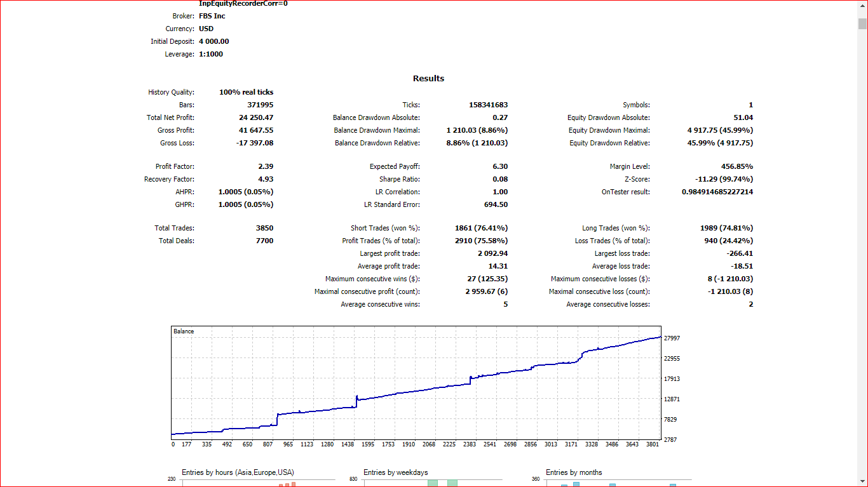Click the 'Results' heading
Screen dimensions: 868x487
[x=429, y=79]
